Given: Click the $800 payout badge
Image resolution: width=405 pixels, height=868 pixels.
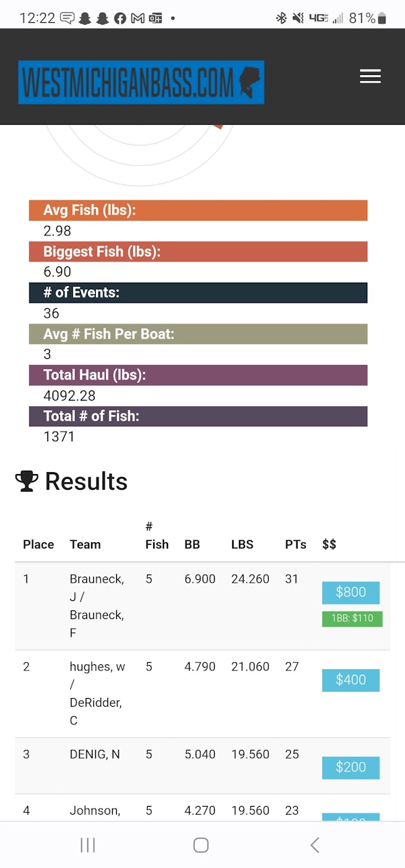Looking at the screenshot, I should tap(350, 592).
